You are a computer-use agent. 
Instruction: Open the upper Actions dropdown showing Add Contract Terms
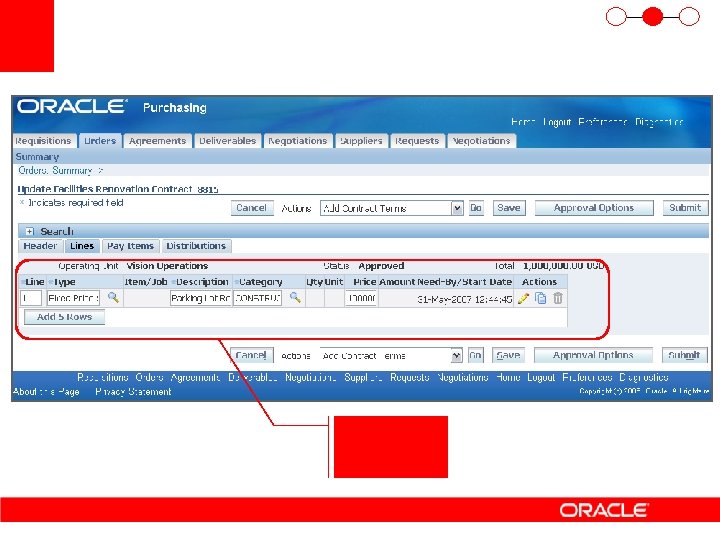[392, 208]
